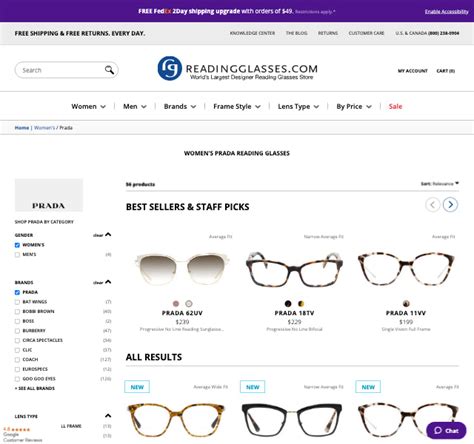Select clear color swatch for Prada 62UV
The image size is (474, 444).
click(189, 303)
